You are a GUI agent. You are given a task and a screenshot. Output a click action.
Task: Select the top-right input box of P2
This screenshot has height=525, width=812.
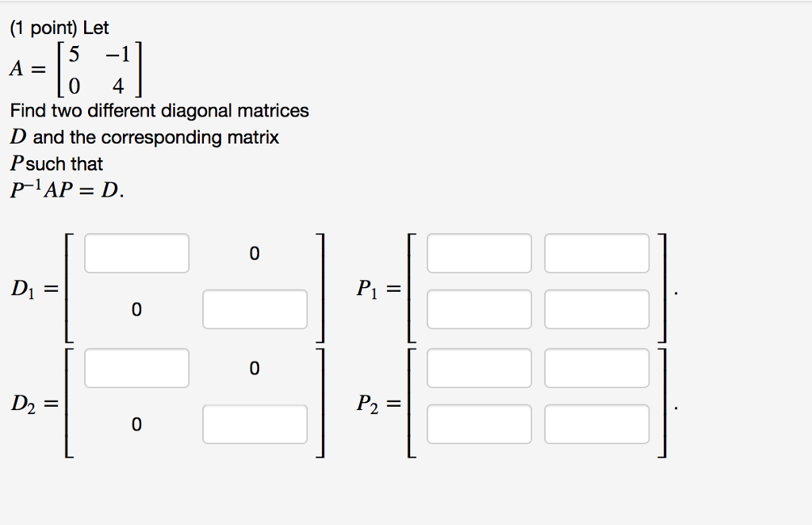pos(596,368)
